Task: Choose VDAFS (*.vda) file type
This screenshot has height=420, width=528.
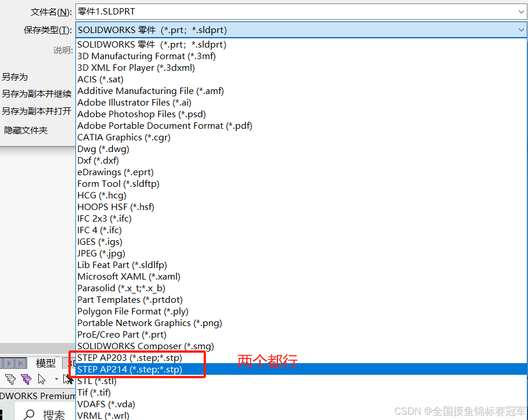Action: (x=301, y=404)
